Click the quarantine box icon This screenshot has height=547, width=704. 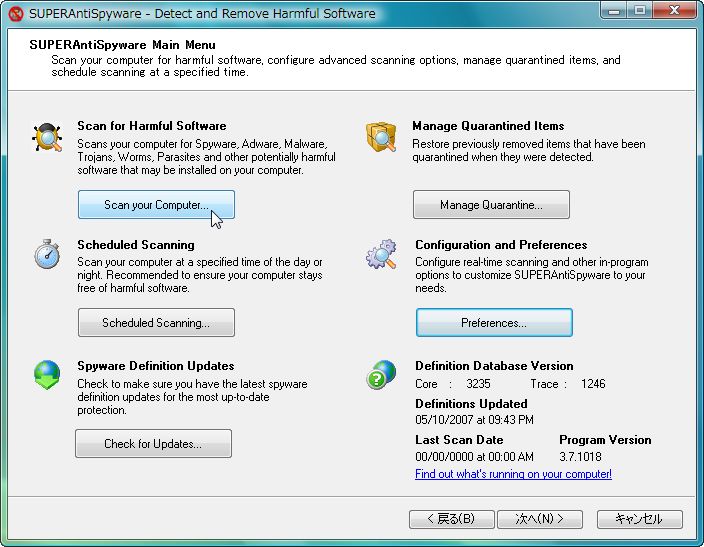381,137
